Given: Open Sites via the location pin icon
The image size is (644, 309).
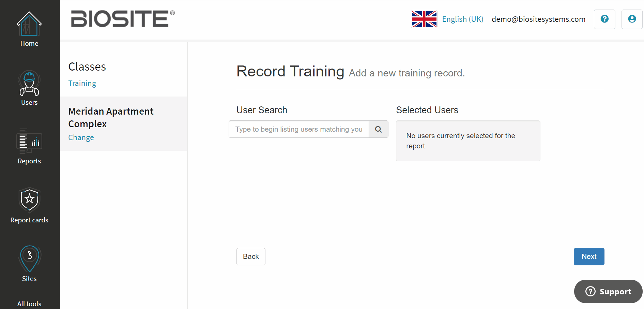Looking at the screenshot, I should 29,259.
